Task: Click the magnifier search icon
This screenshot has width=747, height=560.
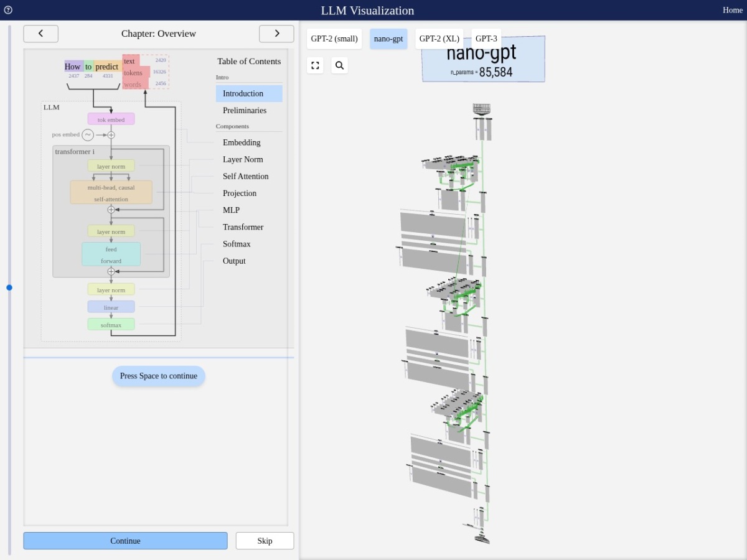Action: [x=339, y=65]
